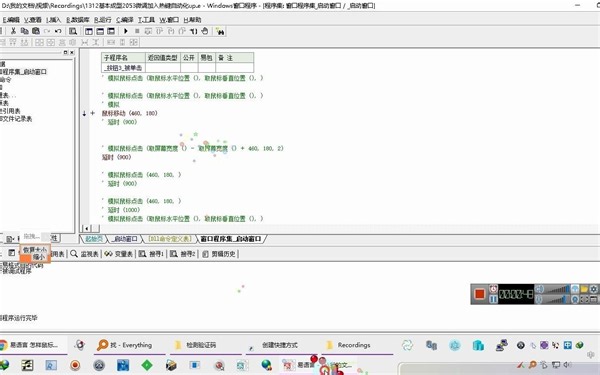Open the 变量表 output tab
Screen dimensions: 600x375
pos(119,254)
